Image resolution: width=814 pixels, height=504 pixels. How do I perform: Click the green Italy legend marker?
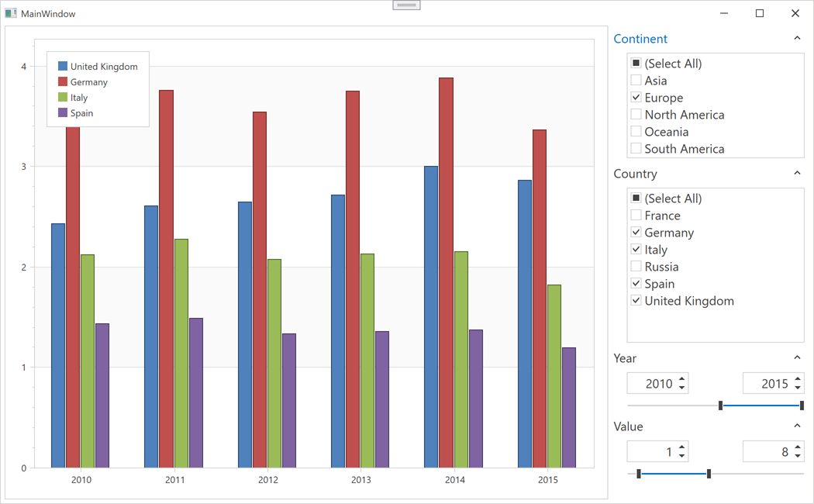63,97
